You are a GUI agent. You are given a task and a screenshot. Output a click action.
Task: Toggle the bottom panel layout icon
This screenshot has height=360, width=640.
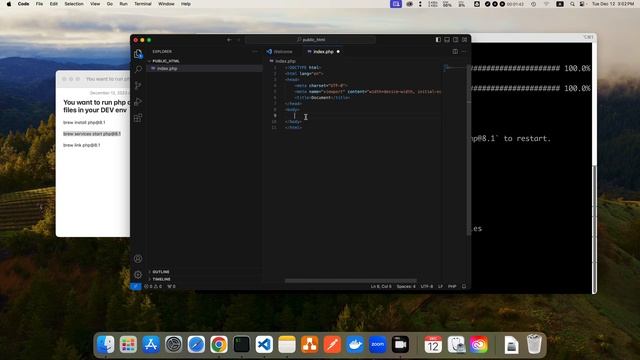point(447,40)
